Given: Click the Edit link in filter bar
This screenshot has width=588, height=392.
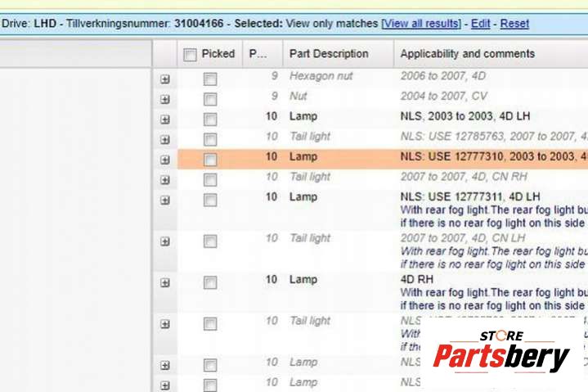Looking at the screenshot, I should [481, 24].
